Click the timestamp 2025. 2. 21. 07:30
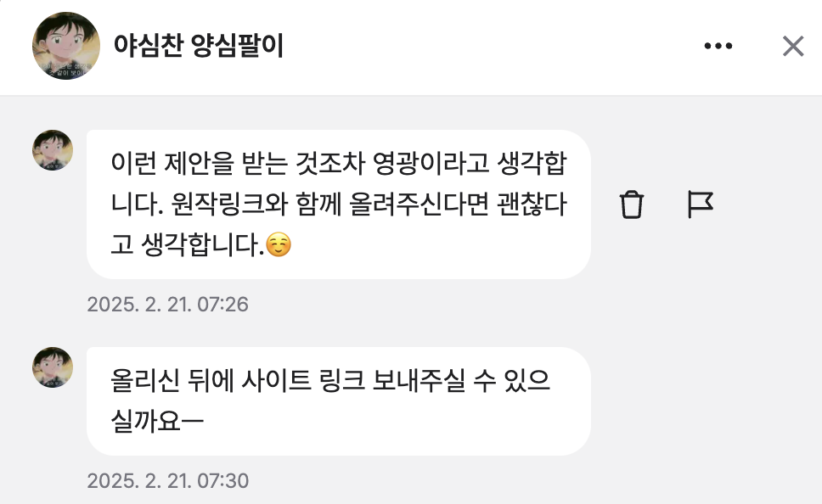Viewport: 822px width, 504px height. click(x=168, y=481)
